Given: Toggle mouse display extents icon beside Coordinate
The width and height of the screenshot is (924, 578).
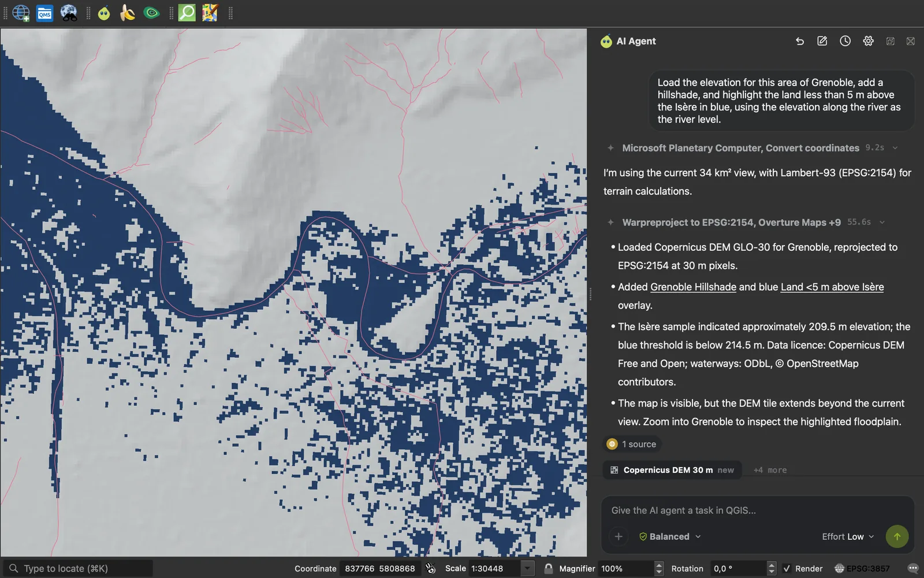Looking at the screenshot, I should coord(430,568).
